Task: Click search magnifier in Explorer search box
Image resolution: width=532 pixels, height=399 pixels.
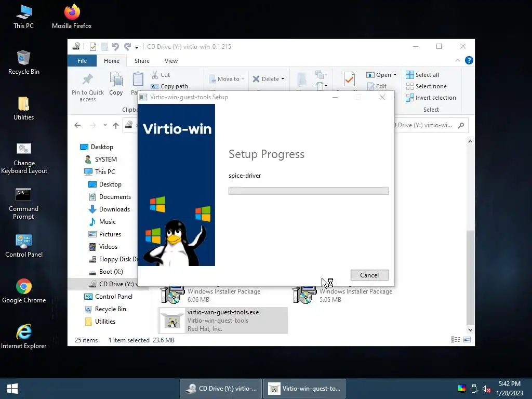Action: point(461,125)
